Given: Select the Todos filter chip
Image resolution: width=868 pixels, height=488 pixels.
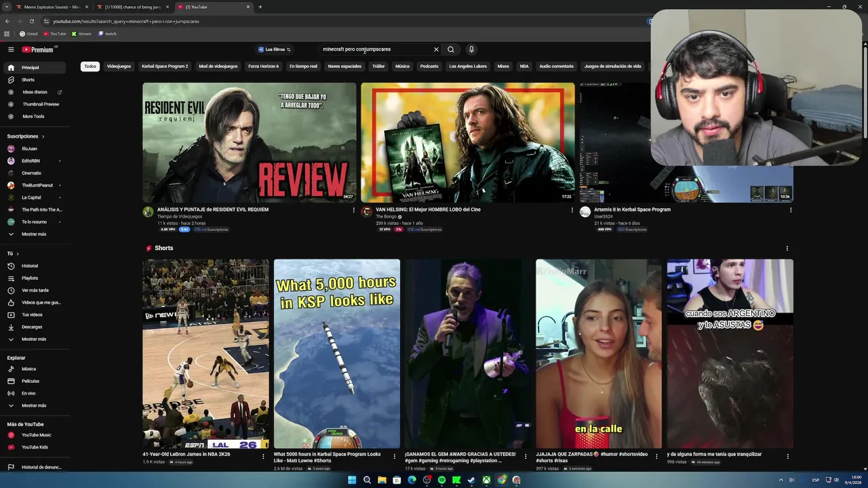Looking at the screenshot, I should 90,66.
